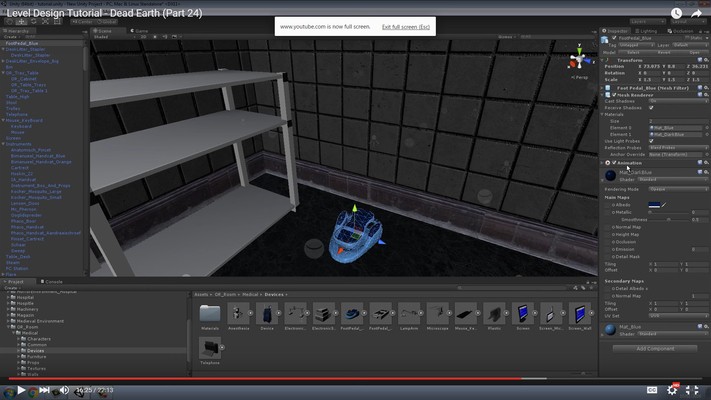
Task: Open Mesh Filter help book icon
Action: pos(700,88)
